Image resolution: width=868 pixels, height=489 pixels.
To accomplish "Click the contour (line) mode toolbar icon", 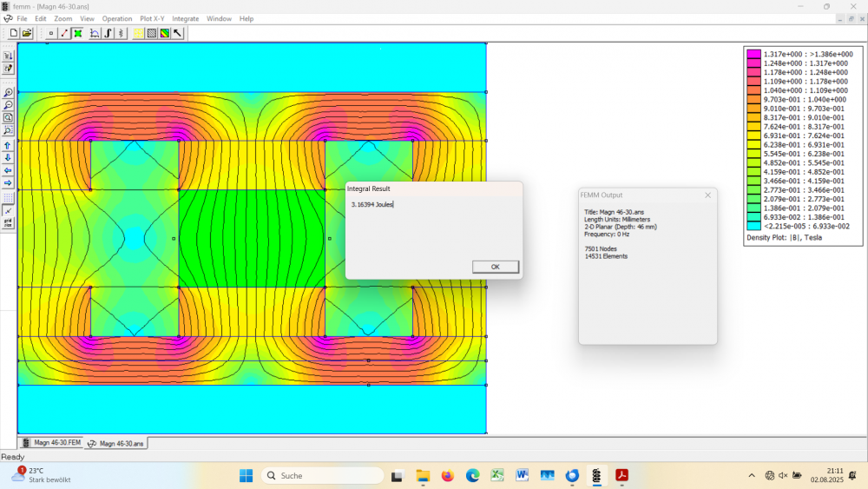I will (64, 33).
